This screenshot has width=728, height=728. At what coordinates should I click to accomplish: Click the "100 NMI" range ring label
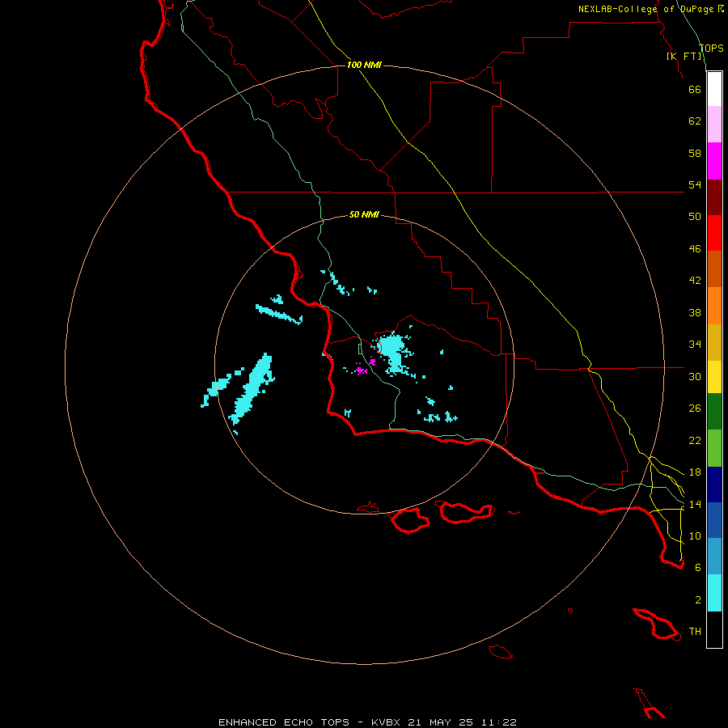364,65
